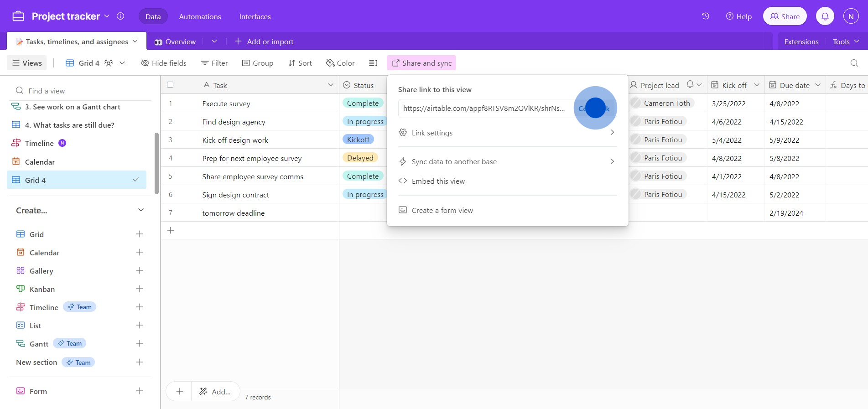Click Hide fields in toolbar

(164, 63)
